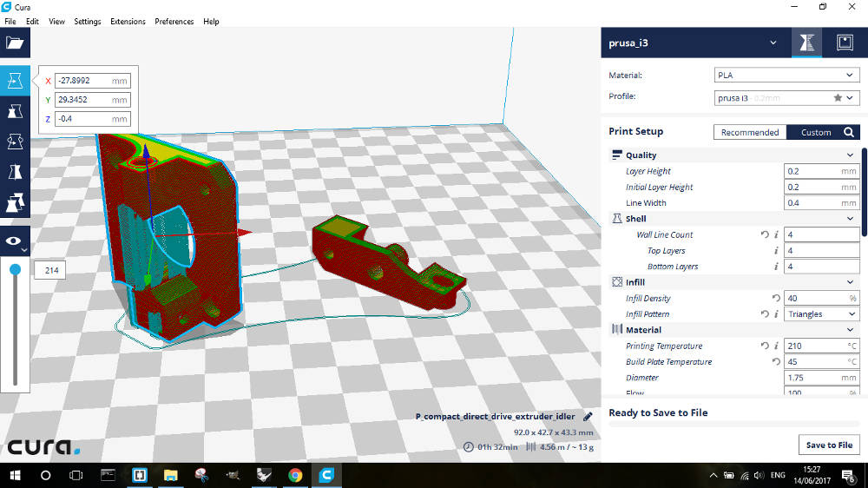Open the view mode eye menu
Viewport: 868px width, 488px height.
(x=15, y=241)
